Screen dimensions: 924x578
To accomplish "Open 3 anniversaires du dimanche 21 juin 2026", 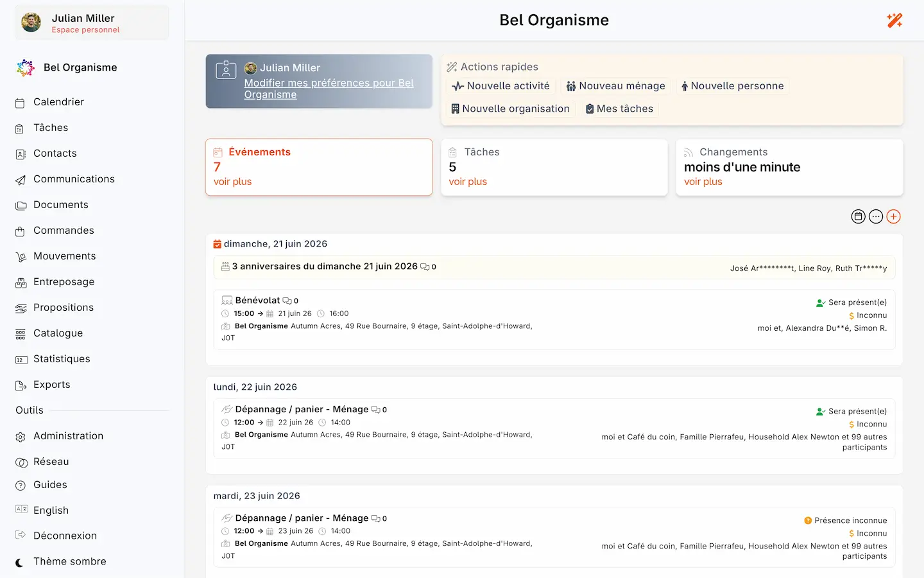I will pyautogui.click(x=325, y=267).
